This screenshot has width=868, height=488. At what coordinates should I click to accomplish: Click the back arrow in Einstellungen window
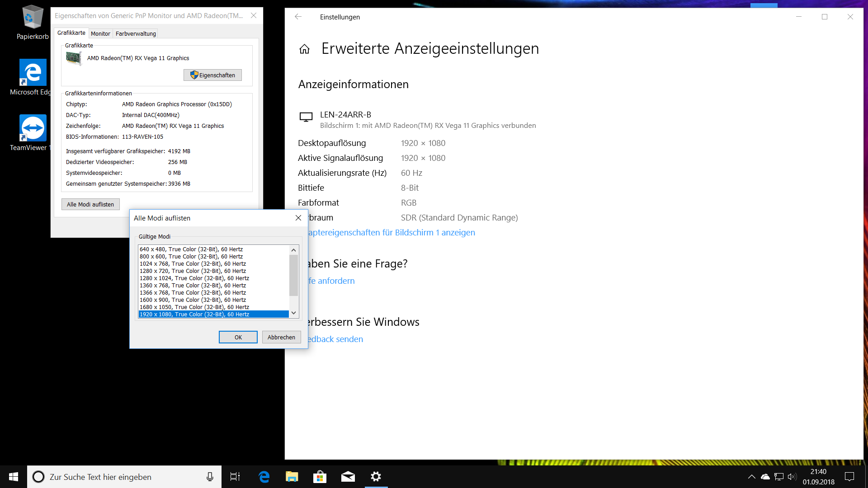click(298, 17)
